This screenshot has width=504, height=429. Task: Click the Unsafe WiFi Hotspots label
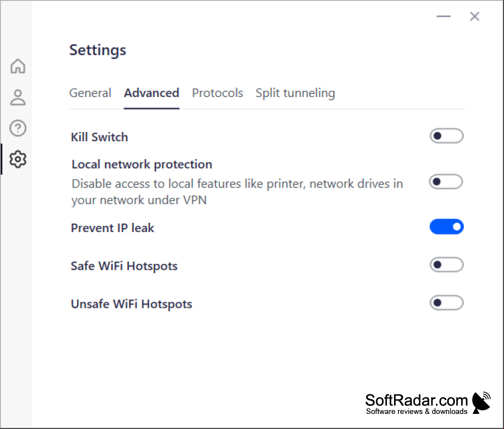132,304
